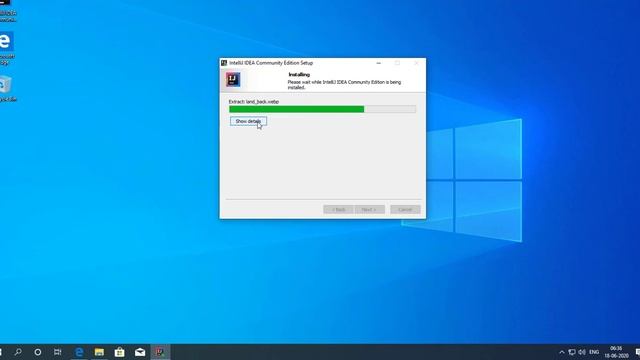Image resolution: width=640 pixels, height=360 pixels.
Task: Open Cortana circle on taskbar
Action: [x=38, y=352]
